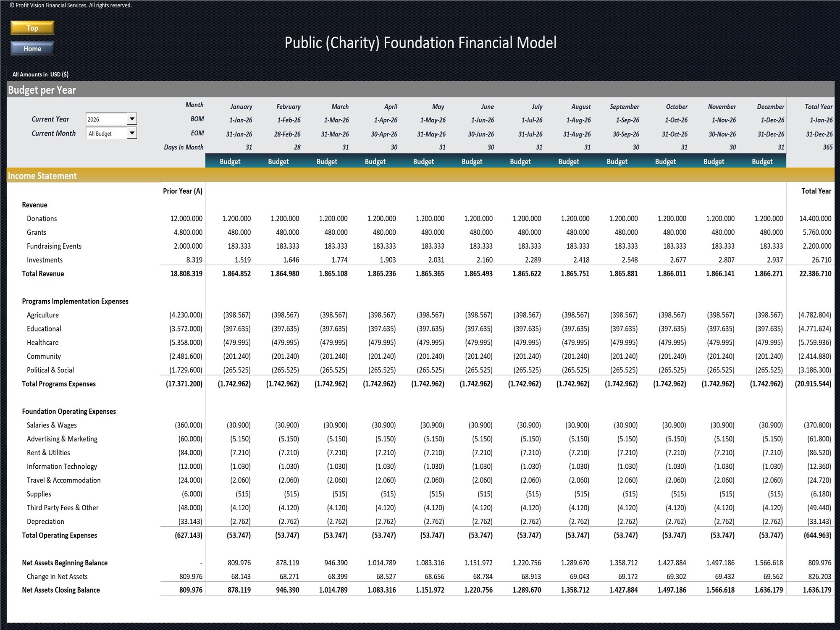Click the Prior Year (A) column label

click(183, 191)
